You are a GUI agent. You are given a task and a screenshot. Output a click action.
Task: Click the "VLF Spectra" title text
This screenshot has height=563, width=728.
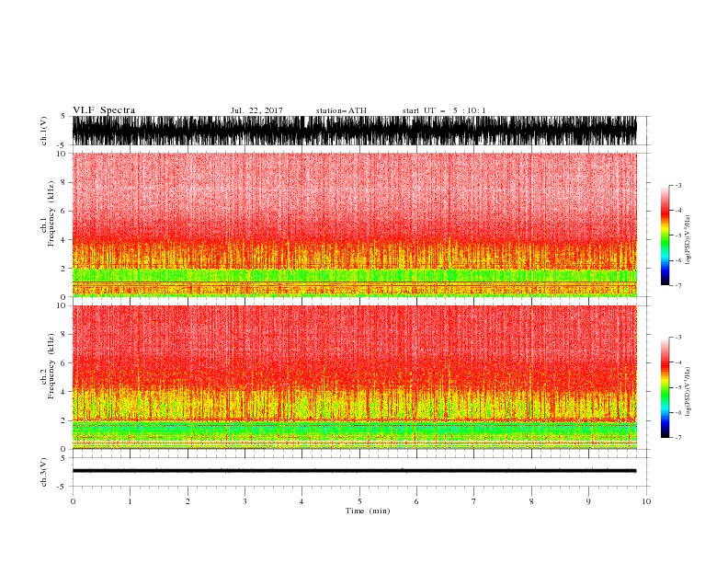[x=104, y=110]
